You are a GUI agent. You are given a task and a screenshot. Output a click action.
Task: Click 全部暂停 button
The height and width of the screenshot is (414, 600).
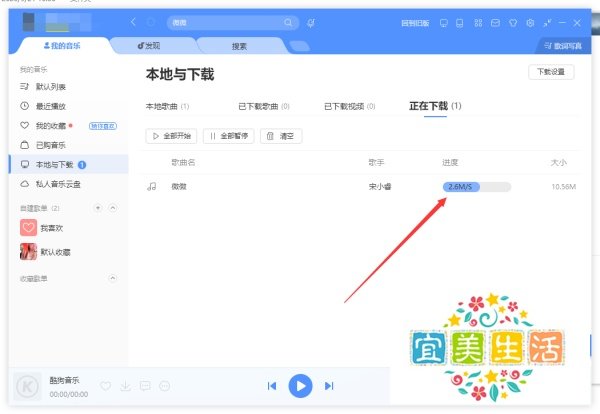(228, 136)
